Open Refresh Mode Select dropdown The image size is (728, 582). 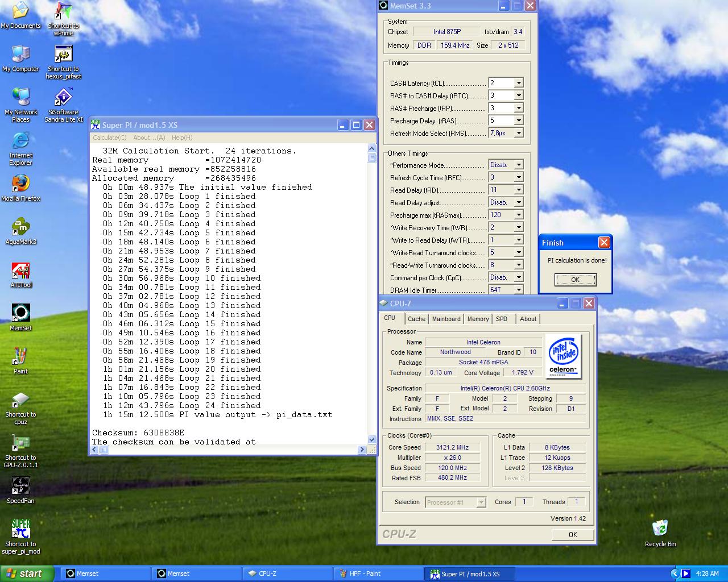click(519, 133)
